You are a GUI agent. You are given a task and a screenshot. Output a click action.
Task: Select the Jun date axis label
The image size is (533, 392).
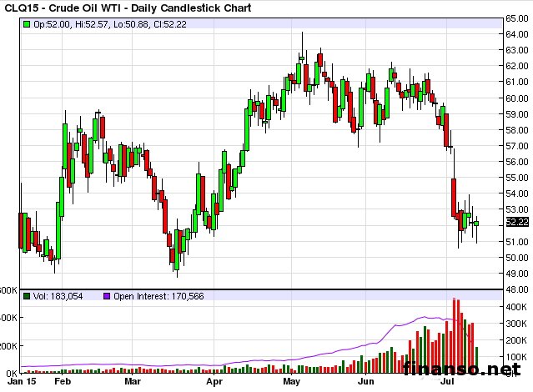point(365,384)
